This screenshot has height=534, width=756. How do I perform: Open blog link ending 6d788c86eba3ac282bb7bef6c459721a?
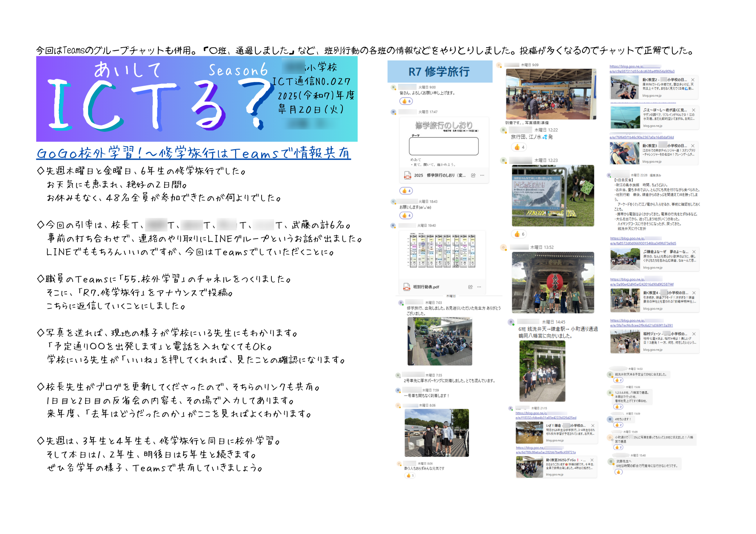coord(546,450)
